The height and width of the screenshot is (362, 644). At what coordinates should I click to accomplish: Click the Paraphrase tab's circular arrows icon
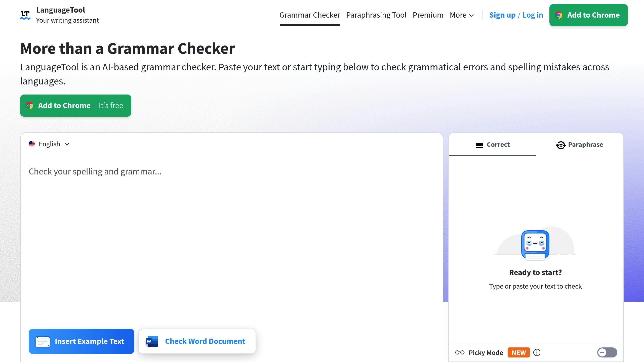(561, 145)
